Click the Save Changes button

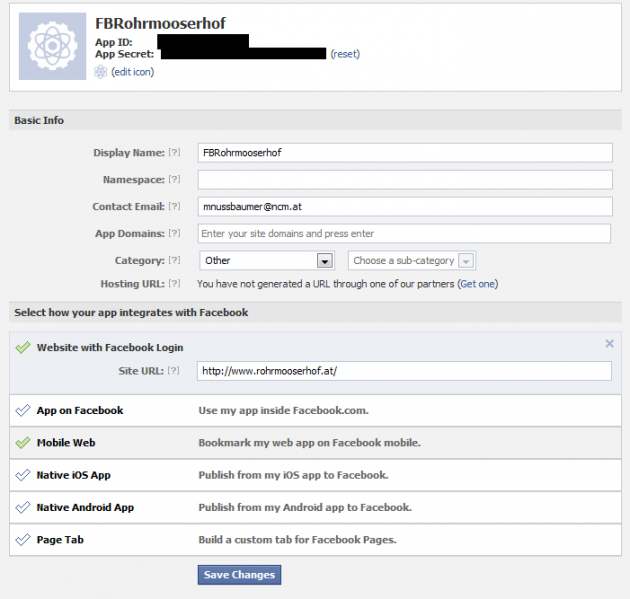click(239, 575)
